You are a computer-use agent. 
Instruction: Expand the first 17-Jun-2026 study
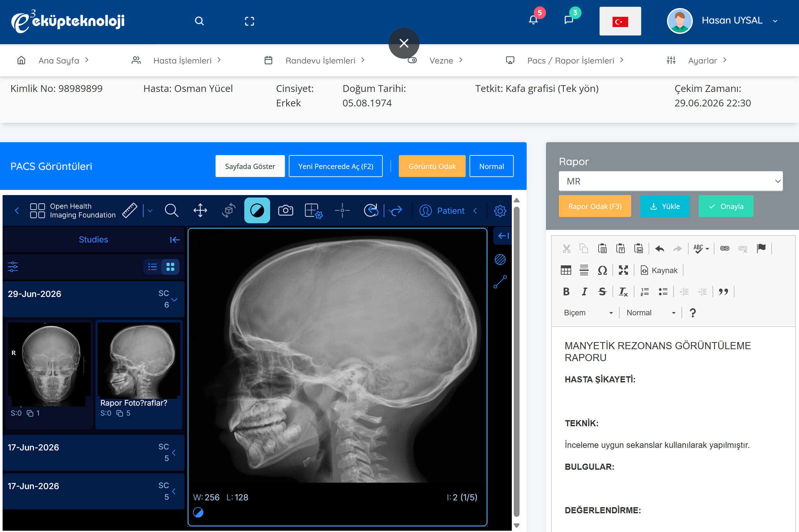(93, 453)
